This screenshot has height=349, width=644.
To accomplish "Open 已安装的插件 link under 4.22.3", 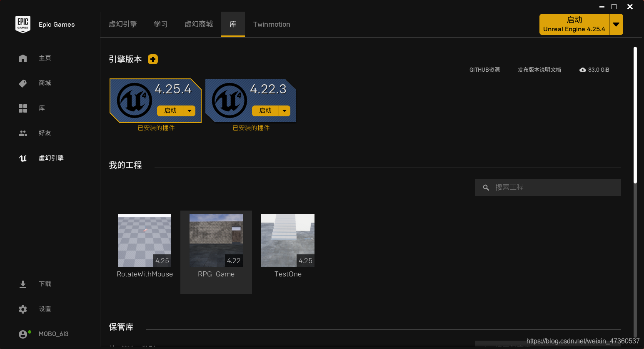I will point(251,128).
